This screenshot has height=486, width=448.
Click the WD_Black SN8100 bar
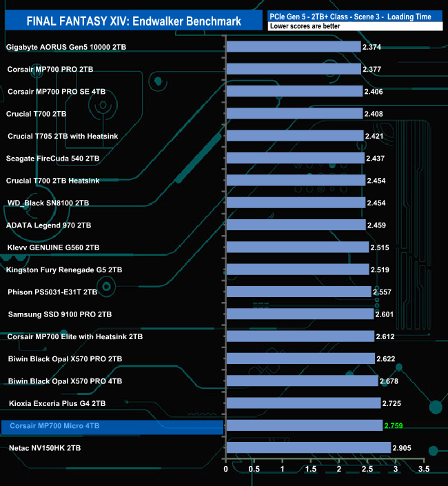click(296, 203)
